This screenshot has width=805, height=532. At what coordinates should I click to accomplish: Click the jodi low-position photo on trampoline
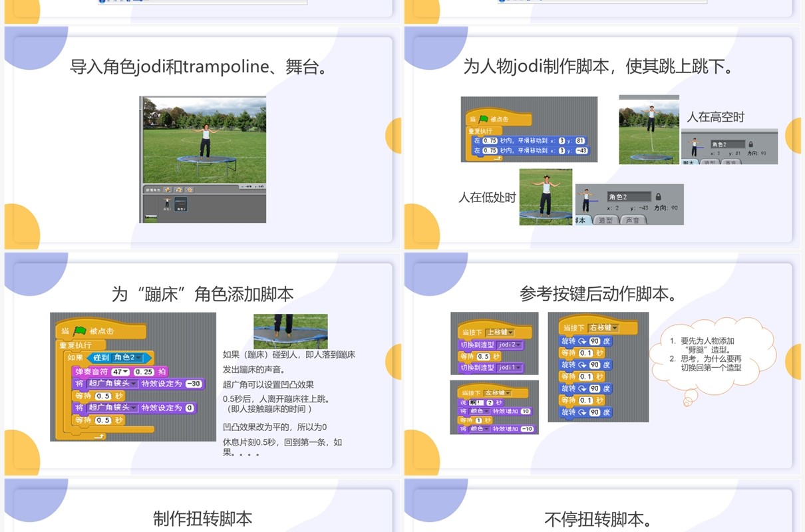click(x=546, y=197)
